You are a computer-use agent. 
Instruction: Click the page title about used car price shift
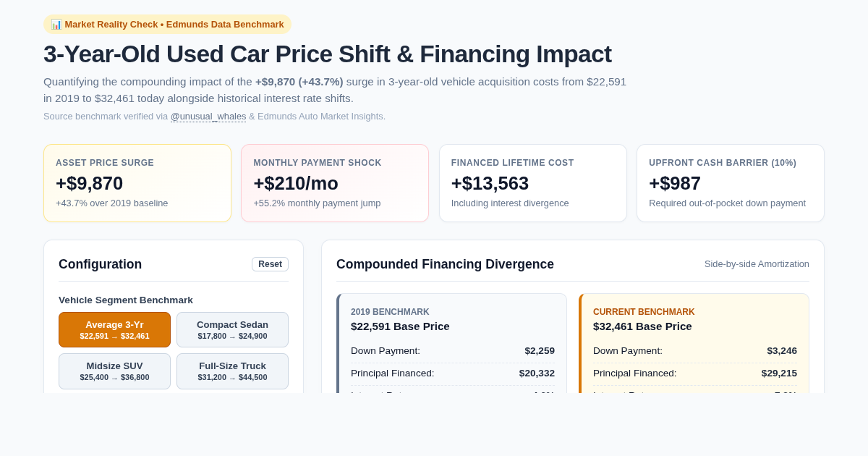click(x=328, y=54)
